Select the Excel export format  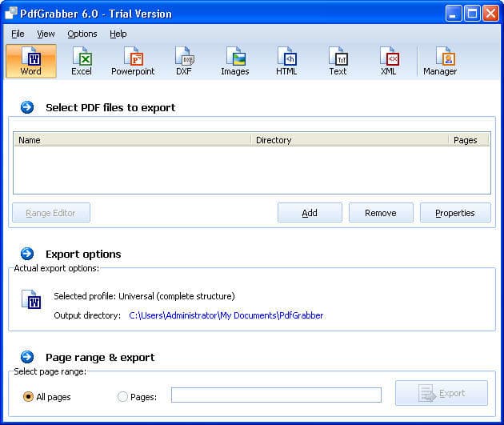(82, 61)
